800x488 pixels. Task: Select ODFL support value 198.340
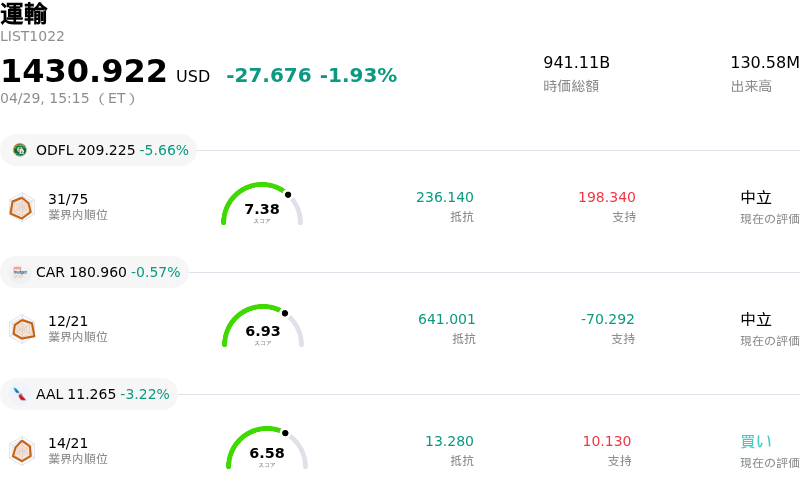[x=606, y=197]
